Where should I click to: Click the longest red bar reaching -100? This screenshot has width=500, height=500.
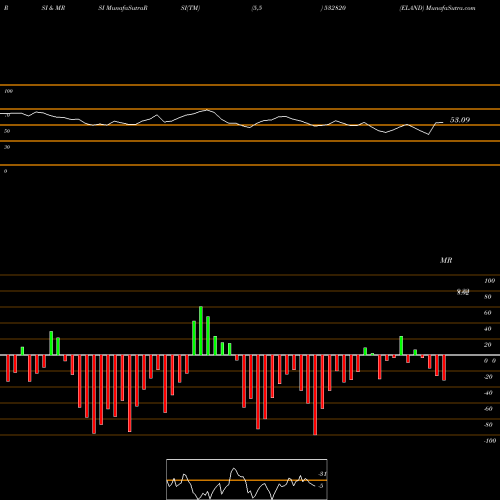tap(315, 395)
